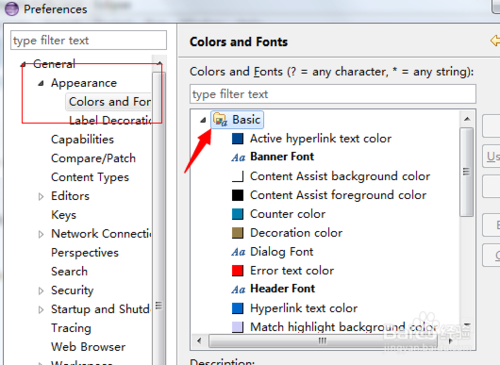The width and height of the screenshot is (500, 365).
Task: Click the Eclipse Preferences window icon
Action: click(12, 9)
